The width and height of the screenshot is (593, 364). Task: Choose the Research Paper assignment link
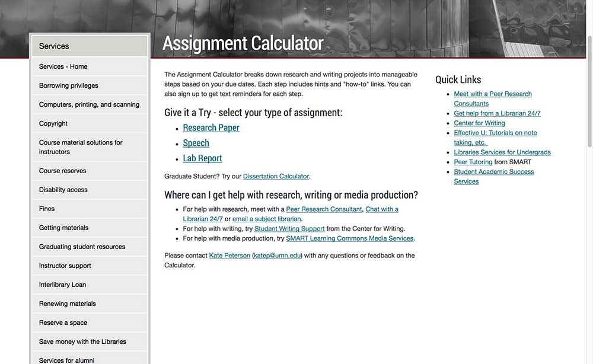point(211,128)
